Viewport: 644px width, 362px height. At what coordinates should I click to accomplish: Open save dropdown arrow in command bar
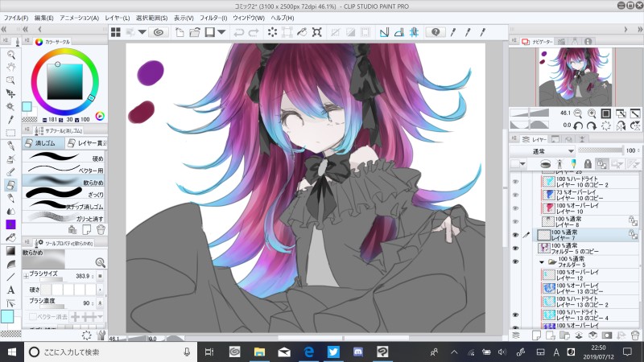click(222, 32)
